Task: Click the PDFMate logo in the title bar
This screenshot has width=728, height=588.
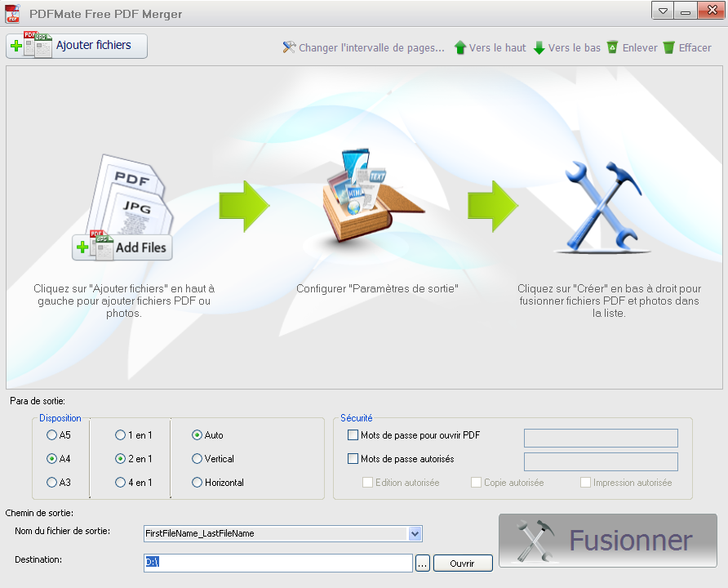Action: pyautogui.click(x=12, y=11)
